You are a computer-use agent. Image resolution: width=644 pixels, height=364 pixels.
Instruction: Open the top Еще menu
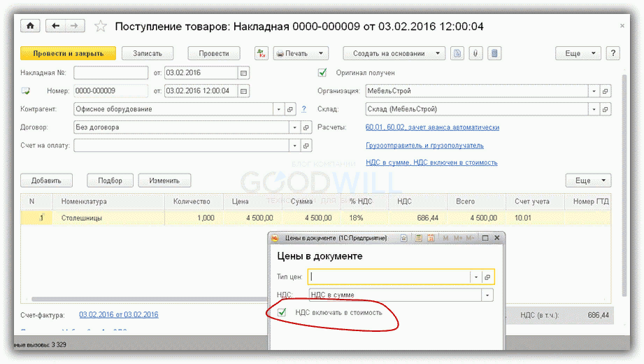[578, 53]
